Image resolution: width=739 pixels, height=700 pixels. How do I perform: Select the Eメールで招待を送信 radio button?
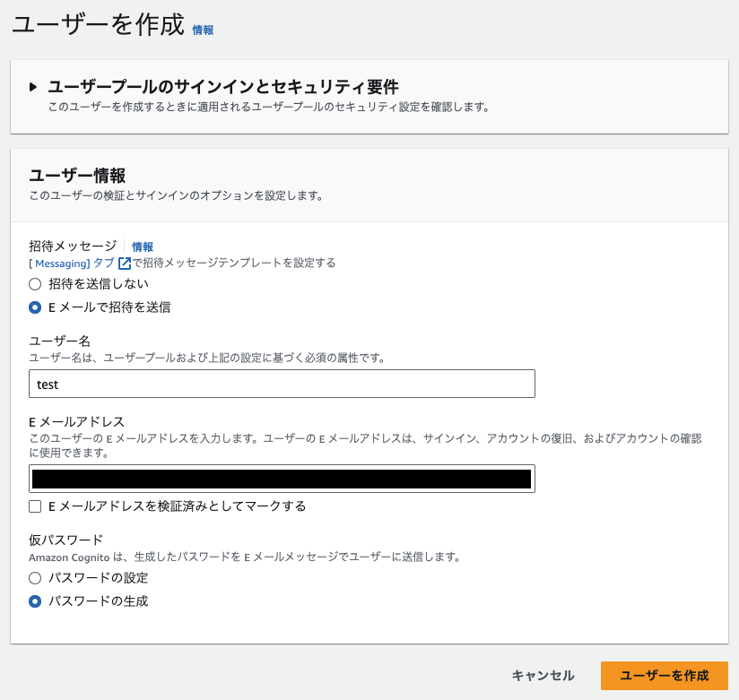[x=34, y=305]
